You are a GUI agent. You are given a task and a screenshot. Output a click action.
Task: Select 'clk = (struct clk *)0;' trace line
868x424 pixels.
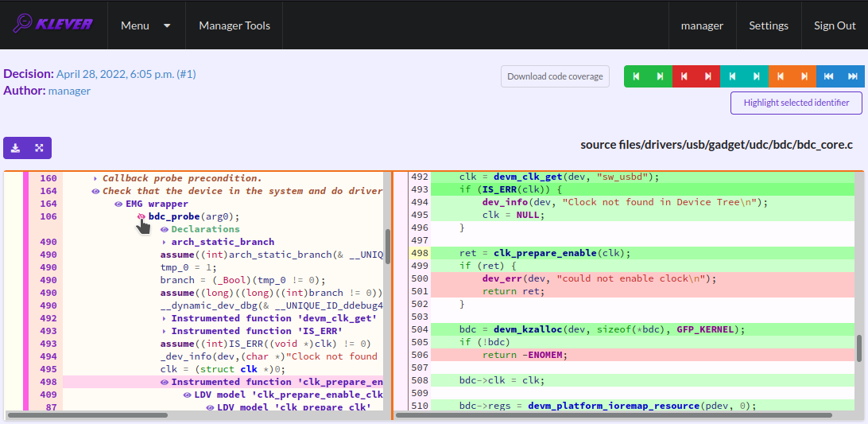click(x=223, y=370)
